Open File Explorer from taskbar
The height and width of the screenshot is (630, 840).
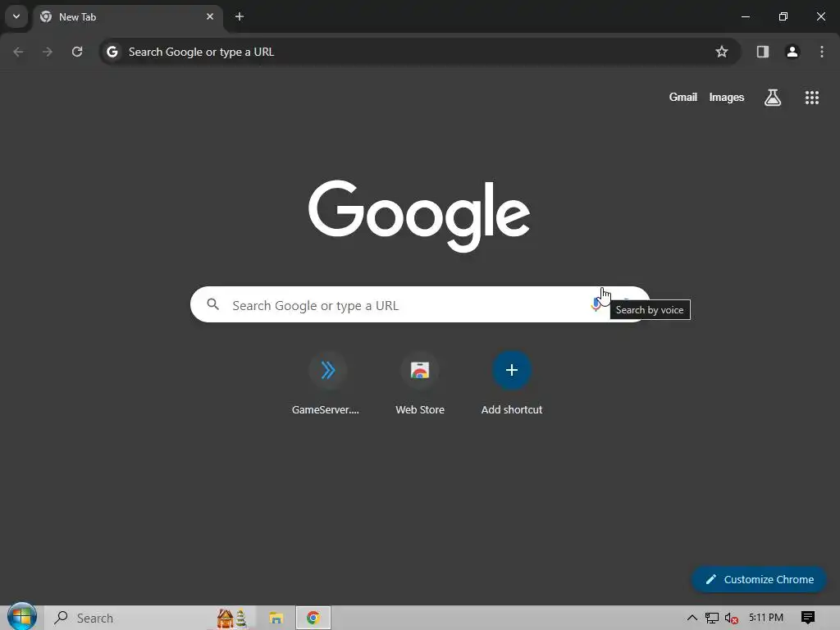276,618
